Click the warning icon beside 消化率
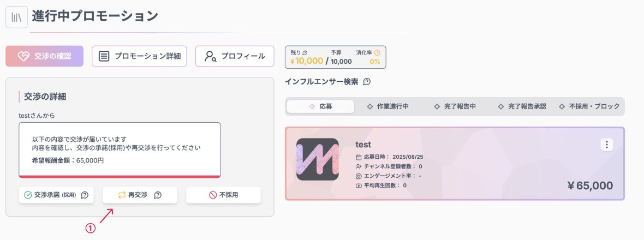Viewport: 644px width, 240px height. (x=377, y=53)
